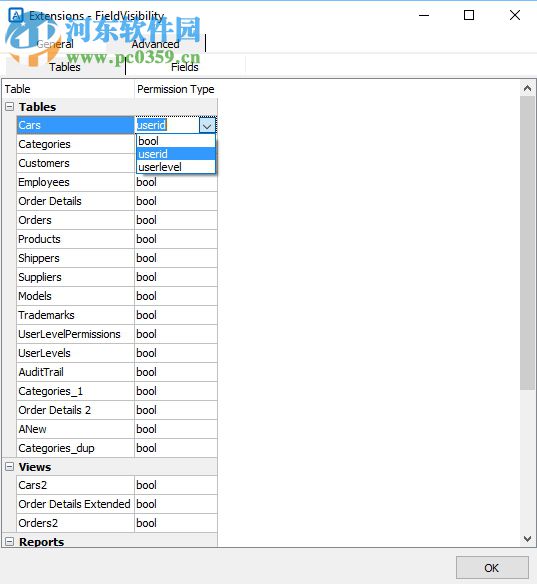Select the Customers table row

[75, 163]
